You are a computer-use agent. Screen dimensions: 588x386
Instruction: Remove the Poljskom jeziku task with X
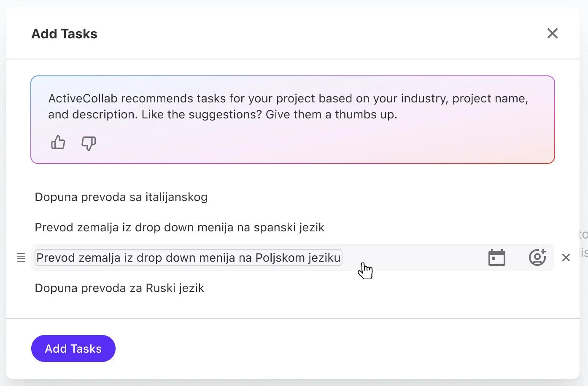(x=566, y=257)
